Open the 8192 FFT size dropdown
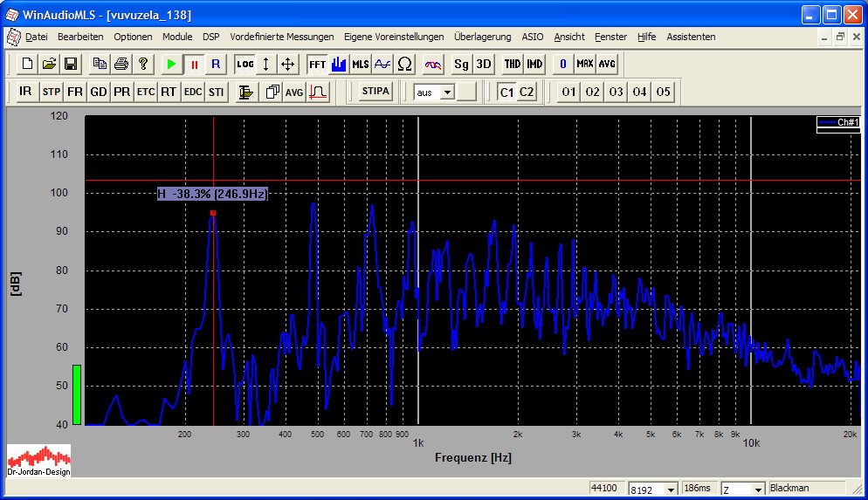 point(669,490)
